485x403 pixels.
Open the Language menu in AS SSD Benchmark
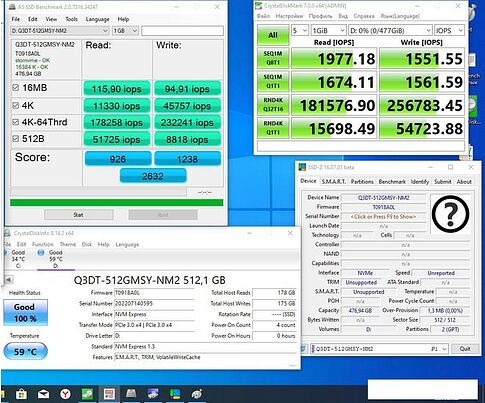pyautogui.click(x=97, y=19)
